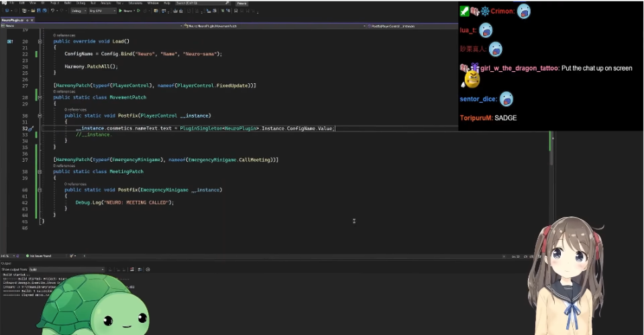Screen dimensions: 644x335
Task: Select the NeuroPlugin.cs document tab
Action: (x=13, y=20)
